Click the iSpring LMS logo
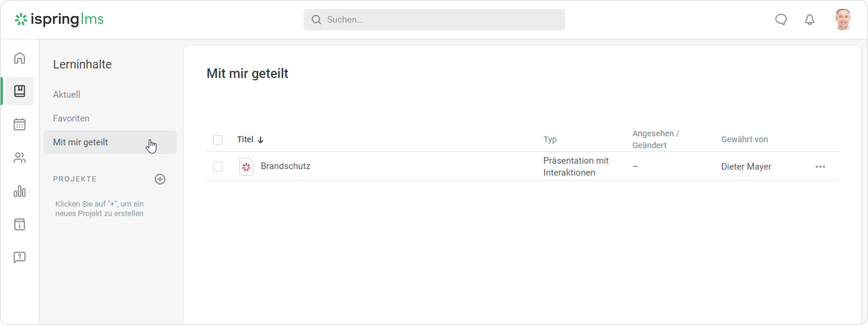 59,20
